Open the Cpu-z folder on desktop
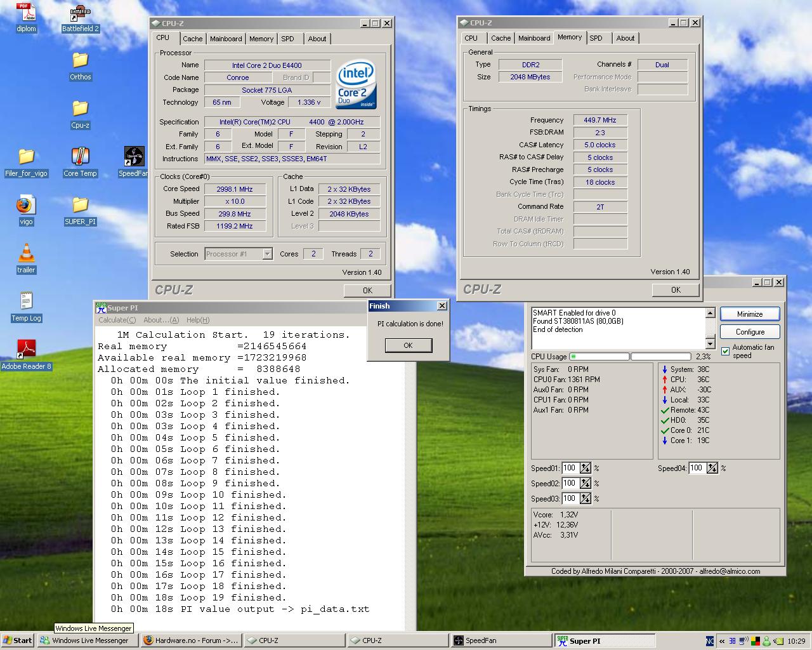This screenshot has width=812, height=650. point(80,114)
